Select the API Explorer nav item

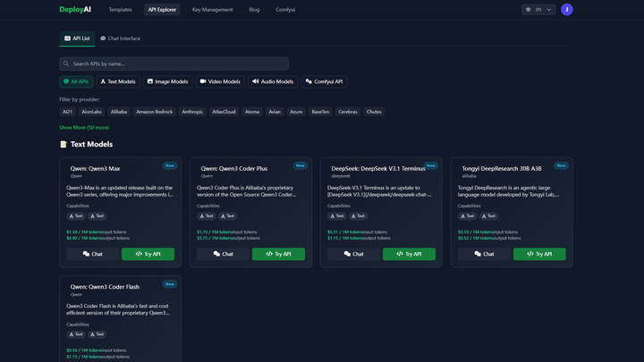162,10
